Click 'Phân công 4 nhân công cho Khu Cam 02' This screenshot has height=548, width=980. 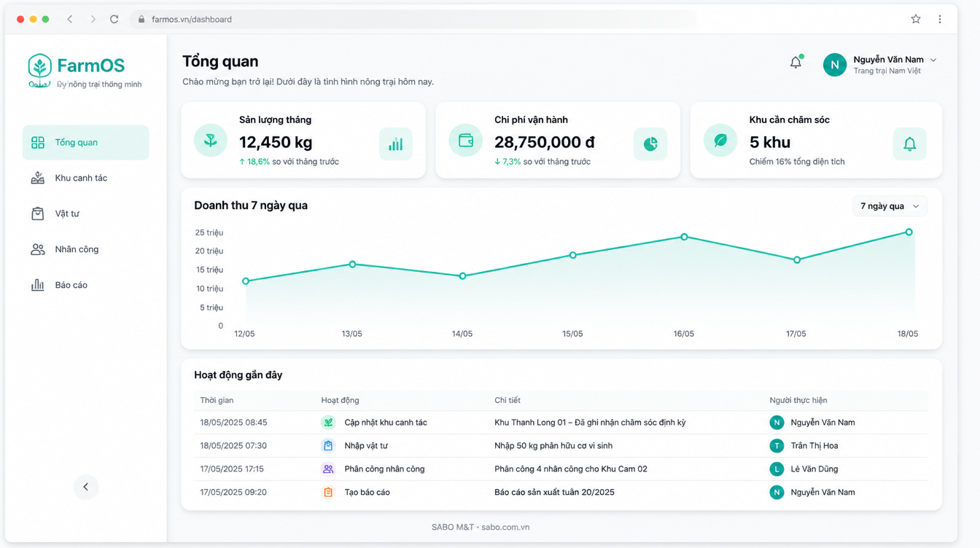tap(571, 469)
